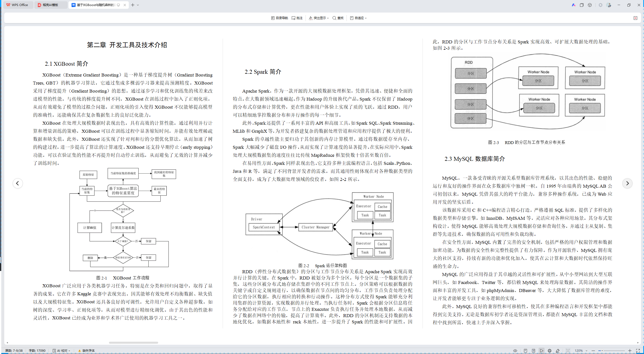This screenshot has height=354, width=644.
Task: Click the 字数 17090 word count
Action: [x=37, y=351]
